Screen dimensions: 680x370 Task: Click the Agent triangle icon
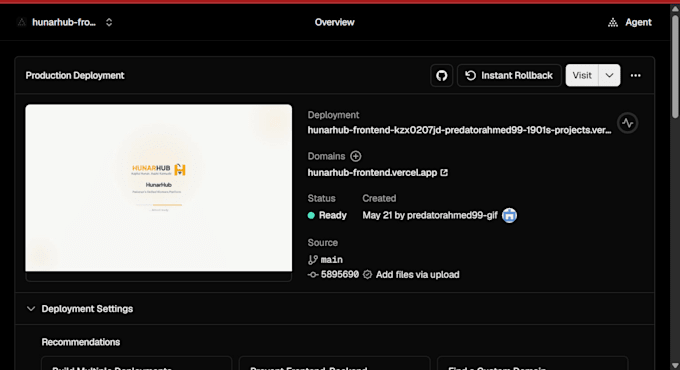pos(613,22)
